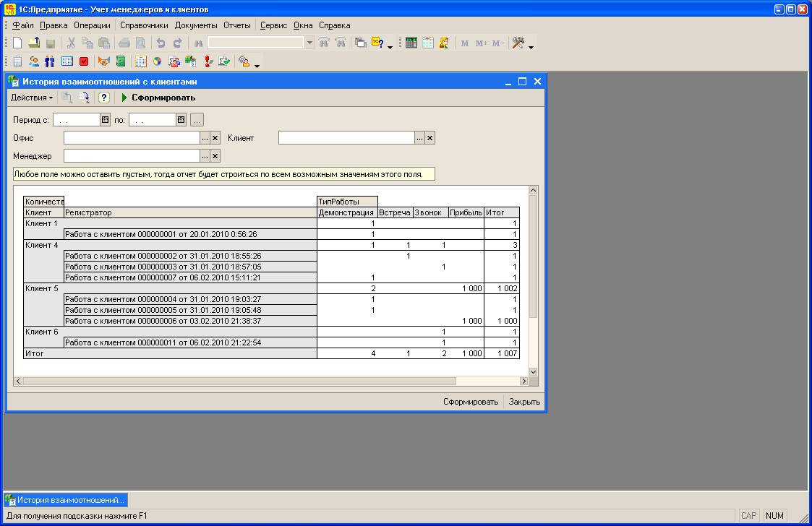This screenshot has width=812, height=526.
Task: Open the Справка menu
Action: pos(335,25)
